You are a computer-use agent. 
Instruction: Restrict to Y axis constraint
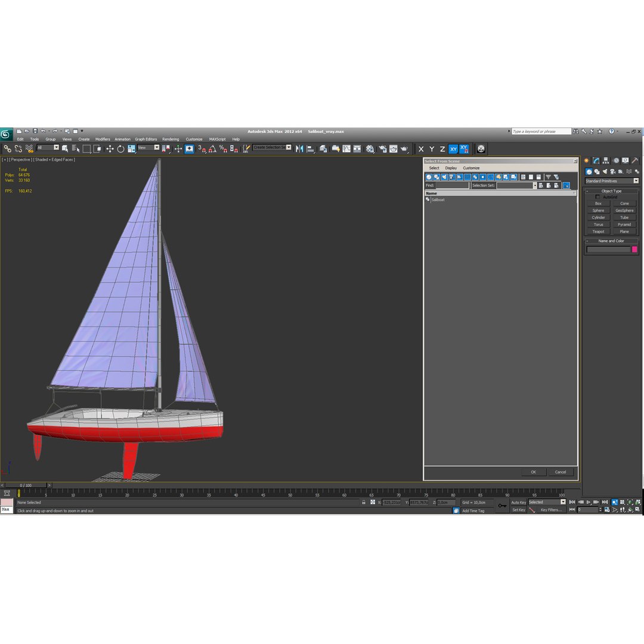click(x=432, y=149)
